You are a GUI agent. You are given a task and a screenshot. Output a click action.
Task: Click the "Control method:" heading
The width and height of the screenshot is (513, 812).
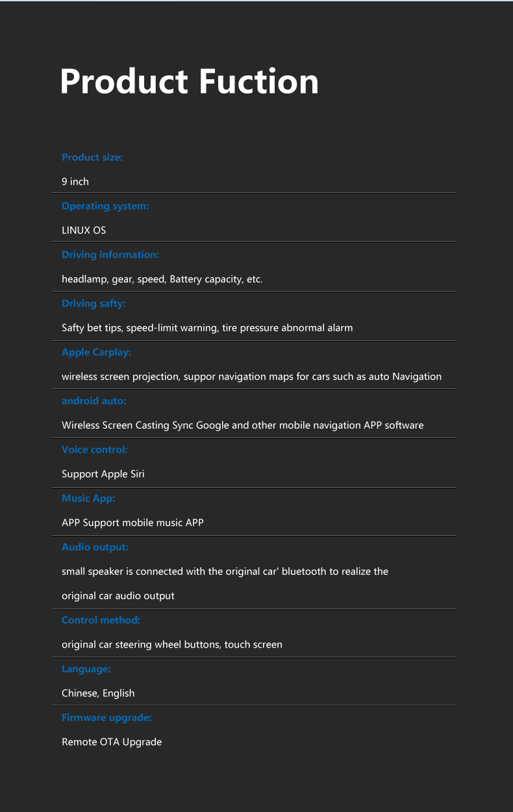[101, 620]
